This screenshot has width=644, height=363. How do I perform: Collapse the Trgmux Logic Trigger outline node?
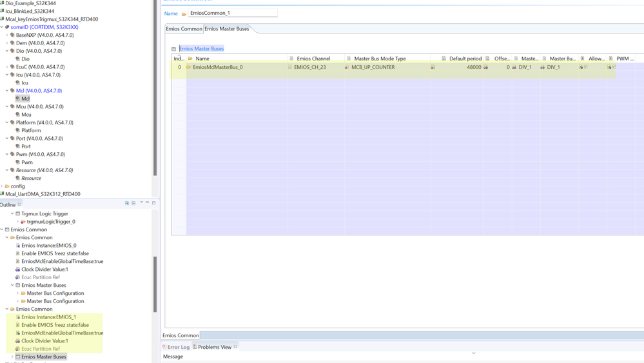12,213
